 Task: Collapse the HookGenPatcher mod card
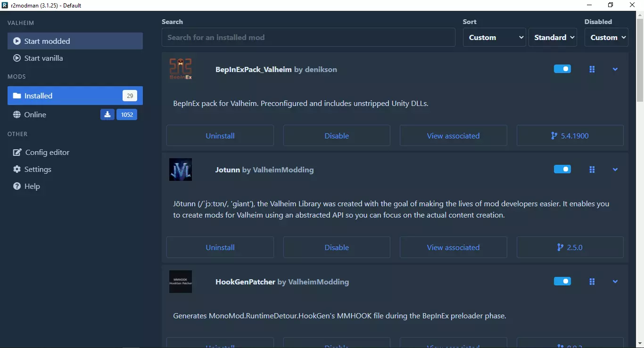(x=615, y=282)
